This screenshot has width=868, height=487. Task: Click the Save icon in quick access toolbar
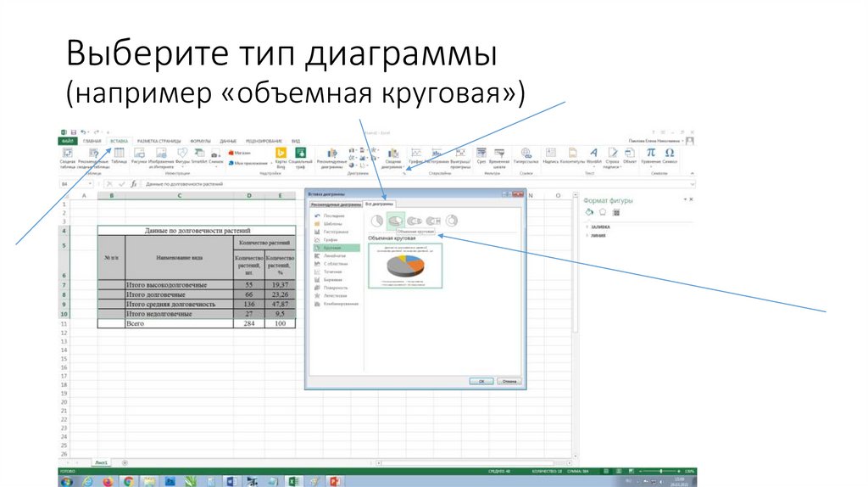74,132
